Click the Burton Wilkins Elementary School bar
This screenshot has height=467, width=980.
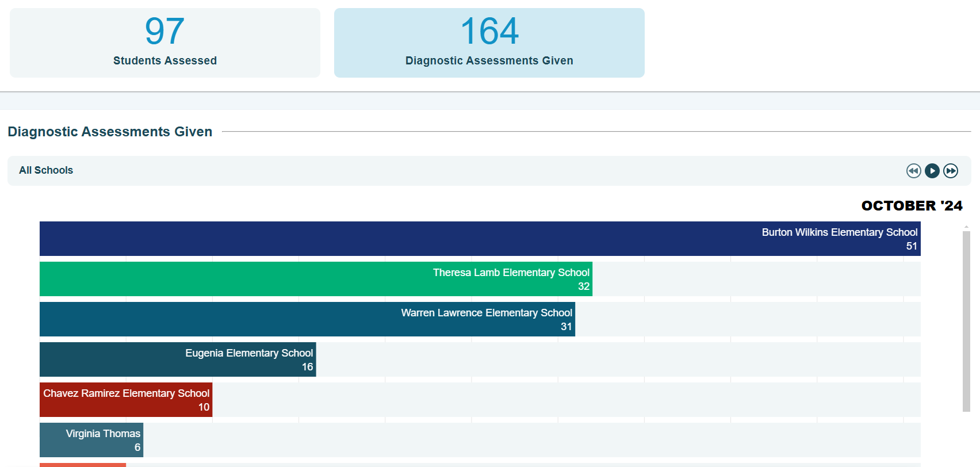[480, 239]
